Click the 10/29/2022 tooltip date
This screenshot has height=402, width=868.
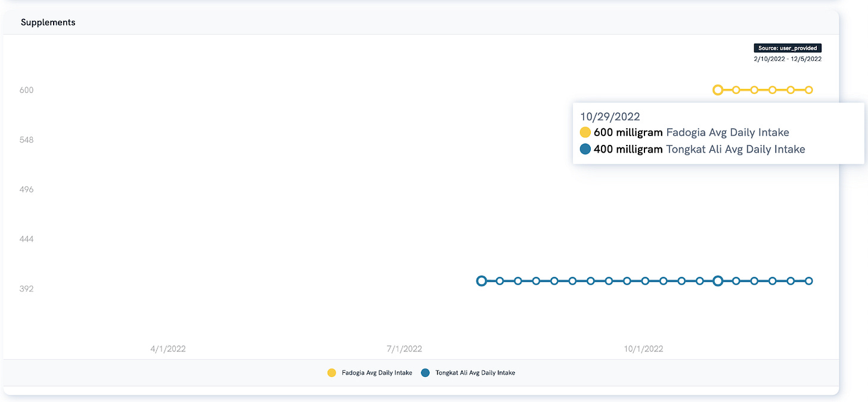609,117
